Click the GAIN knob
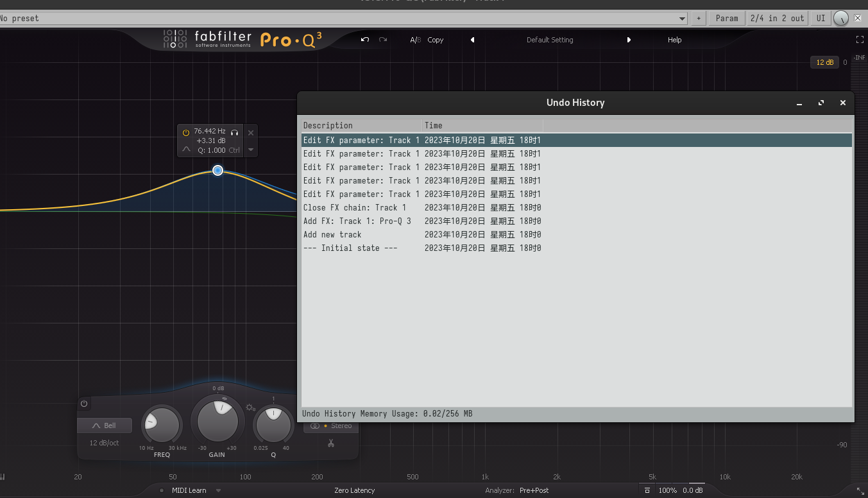 click(217, 421)
